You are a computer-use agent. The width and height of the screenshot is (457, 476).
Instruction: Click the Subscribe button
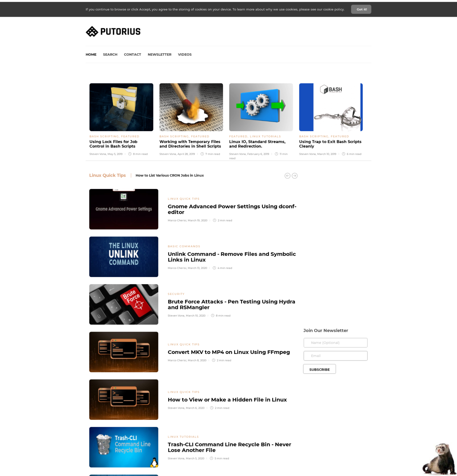point(319,369)
